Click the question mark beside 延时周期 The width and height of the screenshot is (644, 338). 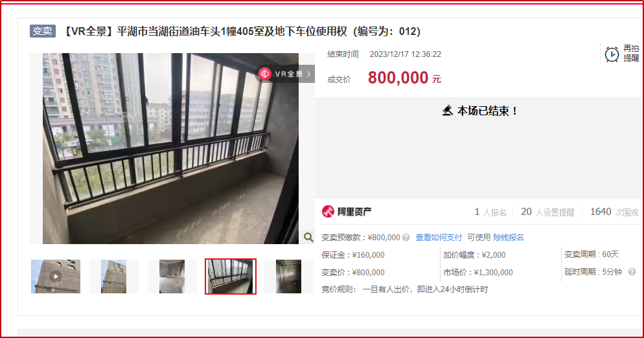632,272
